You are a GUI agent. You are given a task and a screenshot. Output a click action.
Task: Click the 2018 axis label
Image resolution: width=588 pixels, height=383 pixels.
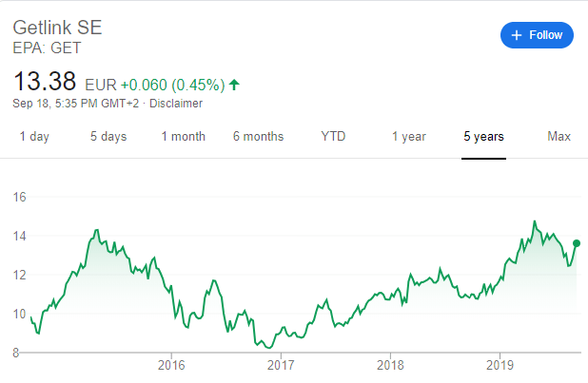(x=390, y=365)
